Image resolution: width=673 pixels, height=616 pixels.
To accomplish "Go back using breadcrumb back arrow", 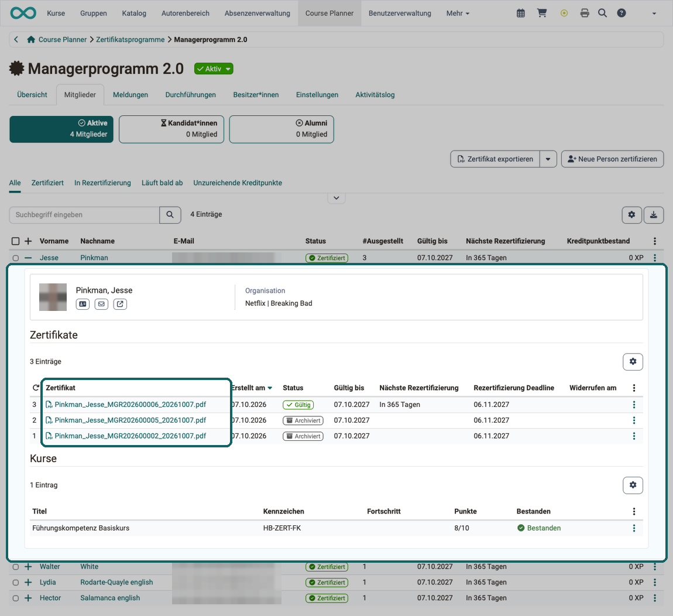I will click(16, 39).
